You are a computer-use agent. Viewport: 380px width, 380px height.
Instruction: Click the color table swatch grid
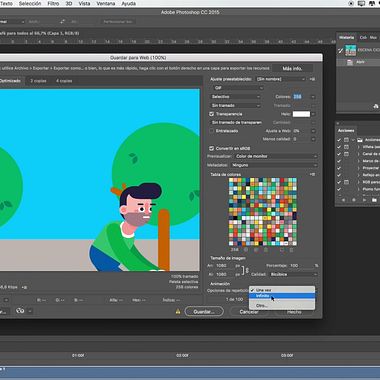[263, 212]
